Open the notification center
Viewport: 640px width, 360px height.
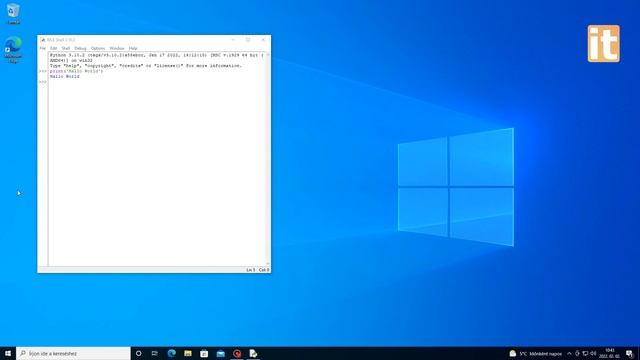coord(629,353)
